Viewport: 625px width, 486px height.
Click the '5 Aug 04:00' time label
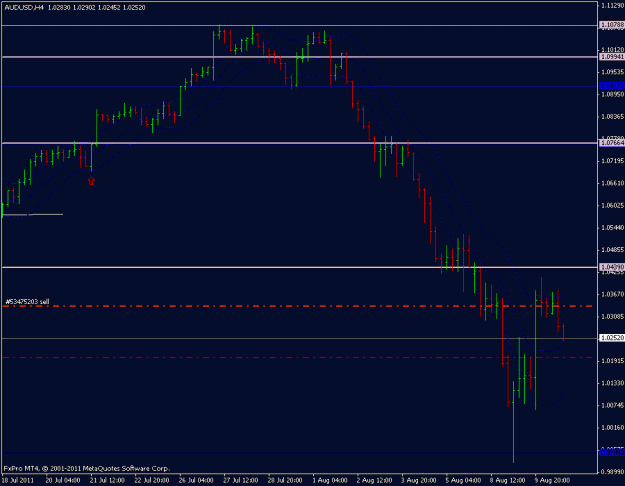(x=463, y=480)
